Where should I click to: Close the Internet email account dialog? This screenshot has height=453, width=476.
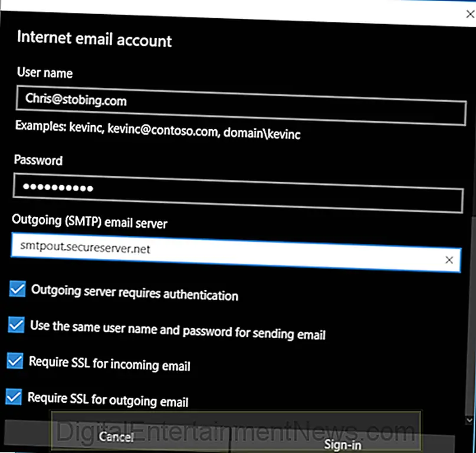point(470,15)
